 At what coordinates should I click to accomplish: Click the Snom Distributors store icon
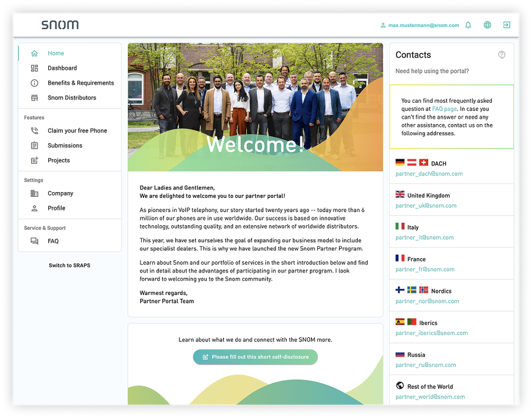click(35, 98)
